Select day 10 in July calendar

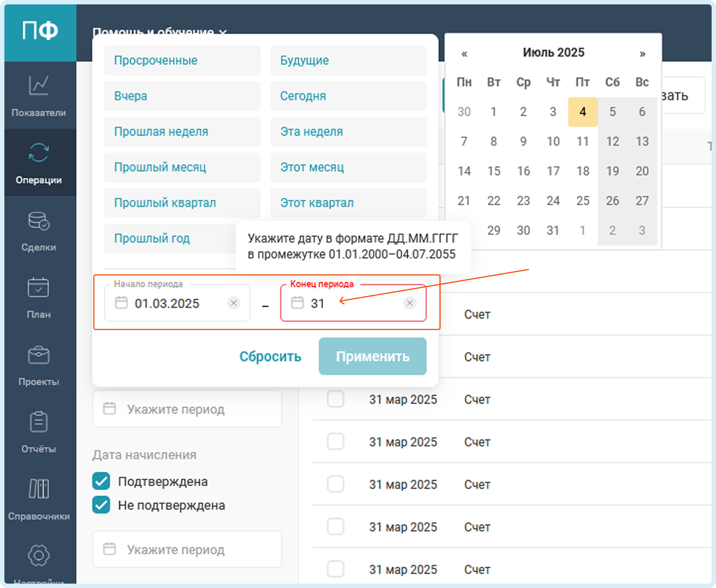553,141
